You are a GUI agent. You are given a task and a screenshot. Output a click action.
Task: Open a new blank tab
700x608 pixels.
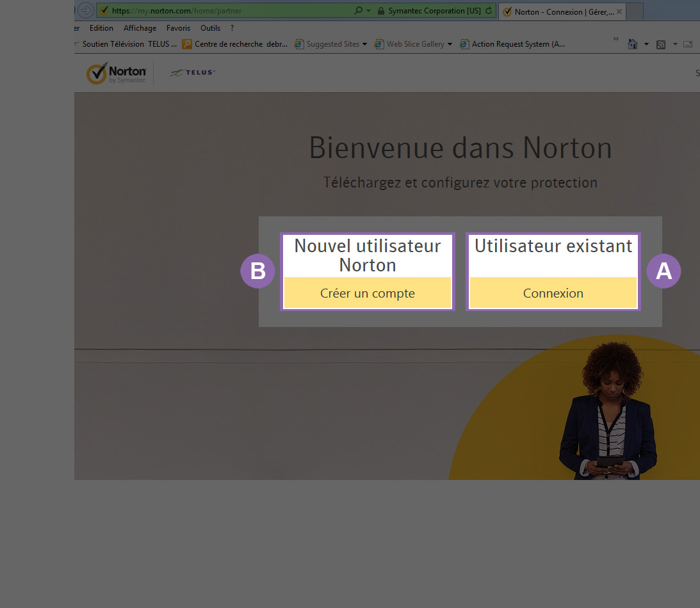click(635, 12)
